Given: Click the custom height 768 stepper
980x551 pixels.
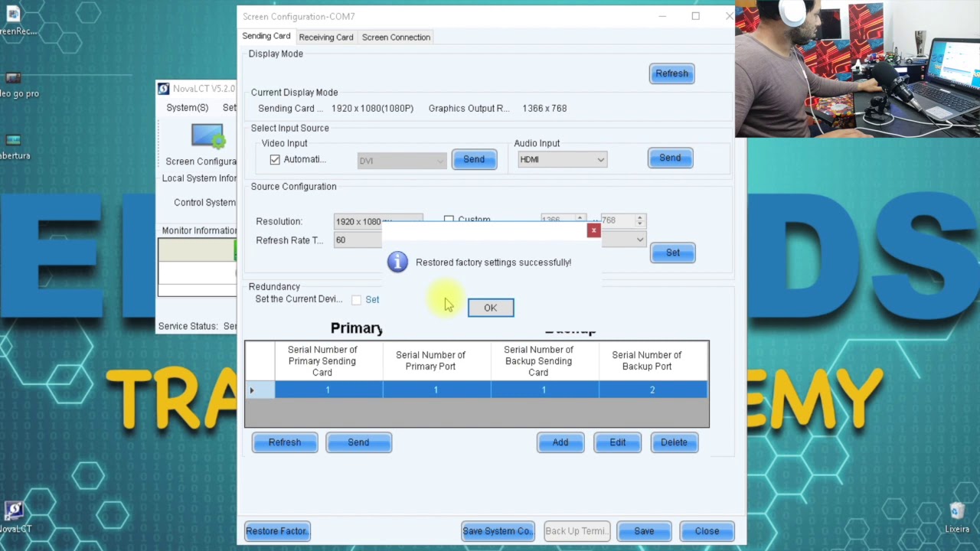Looking at the screenshot, I should [640, 220].
